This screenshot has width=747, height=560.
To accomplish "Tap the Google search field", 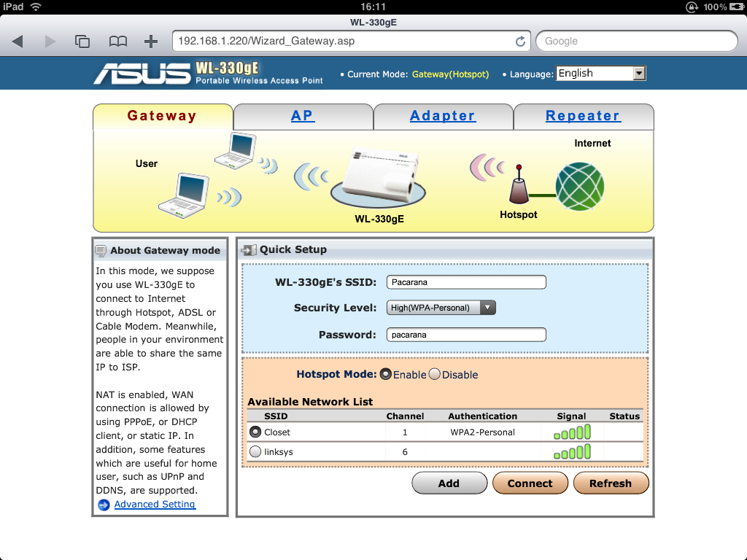I will point(637,41).
